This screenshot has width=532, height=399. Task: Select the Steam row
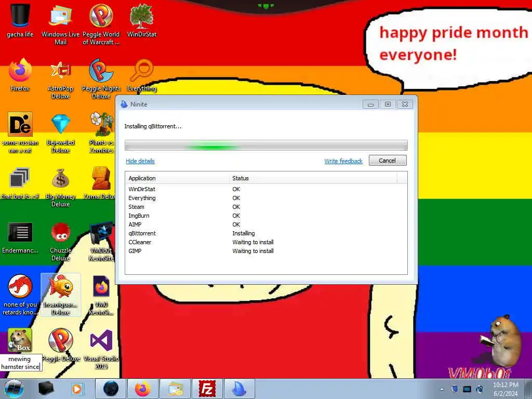[x=266, y=207]
